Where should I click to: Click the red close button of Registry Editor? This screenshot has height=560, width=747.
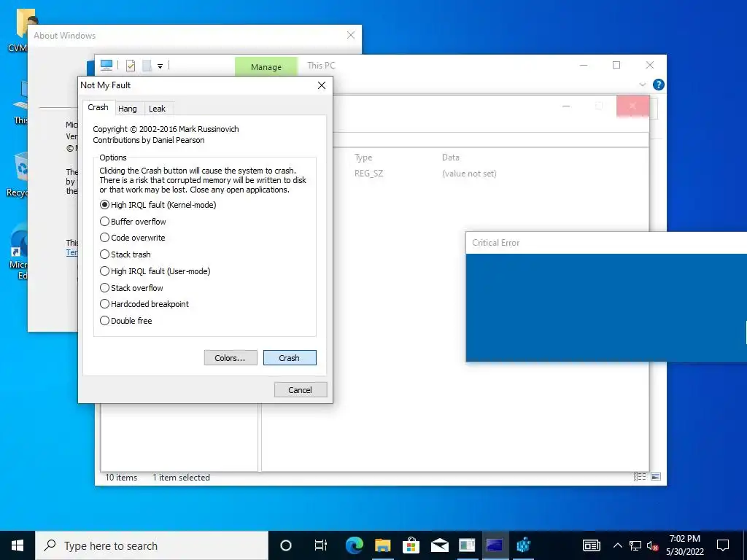(x=632, y=106)
